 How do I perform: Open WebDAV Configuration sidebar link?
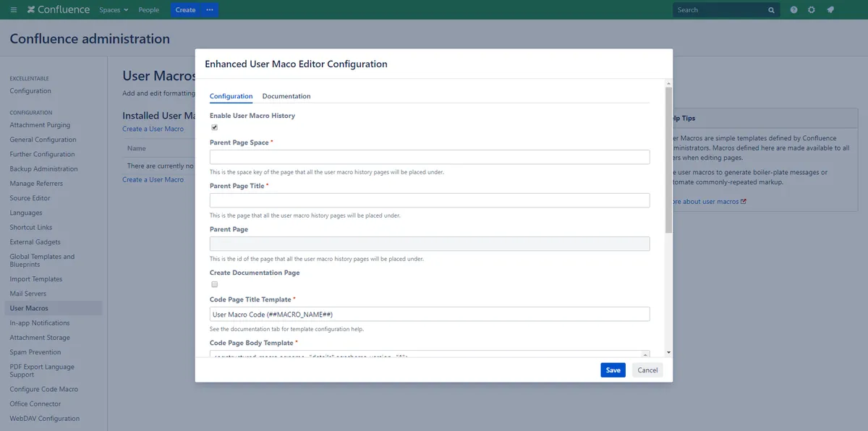(44, 418)
